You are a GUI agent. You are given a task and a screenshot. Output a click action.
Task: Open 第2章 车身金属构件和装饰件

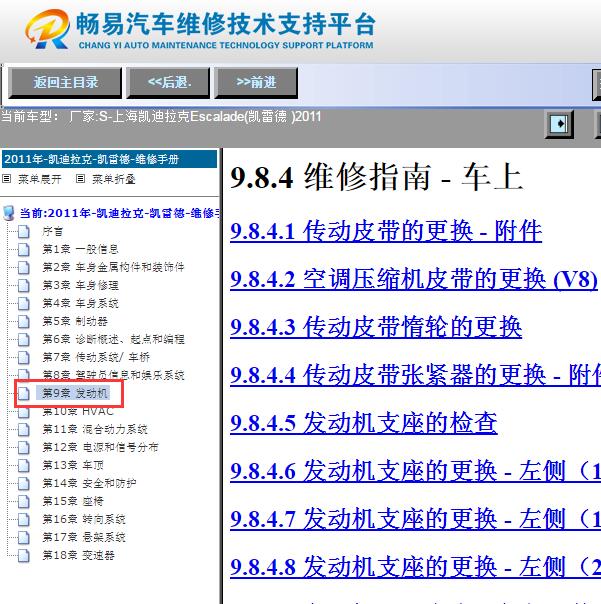point(113,267)
